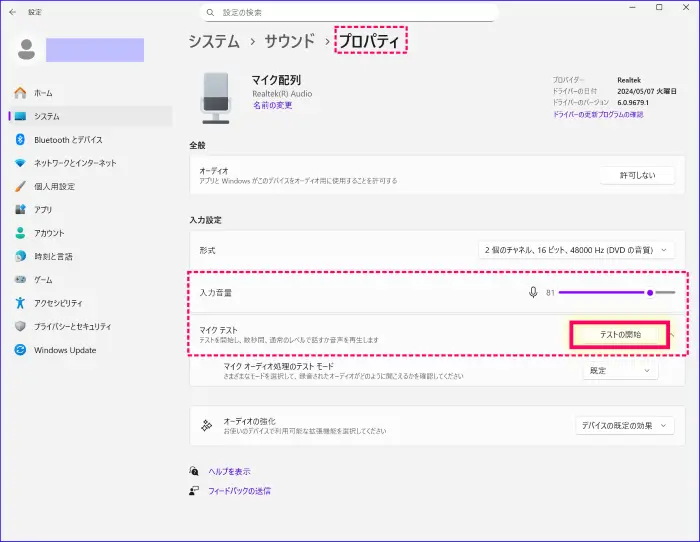
Task: Go to アクセシビリティ settings
Action: tap(58, 303)
